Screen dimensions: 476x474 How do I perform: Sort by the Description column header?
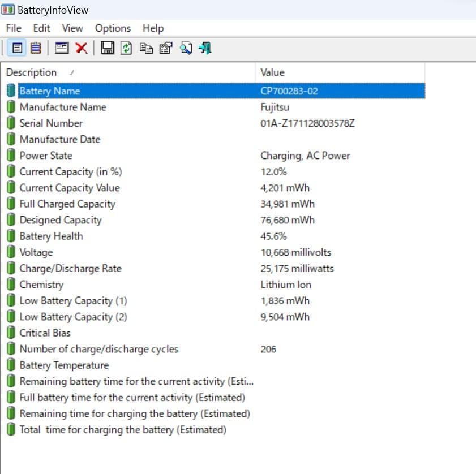[x=32, y=72]
